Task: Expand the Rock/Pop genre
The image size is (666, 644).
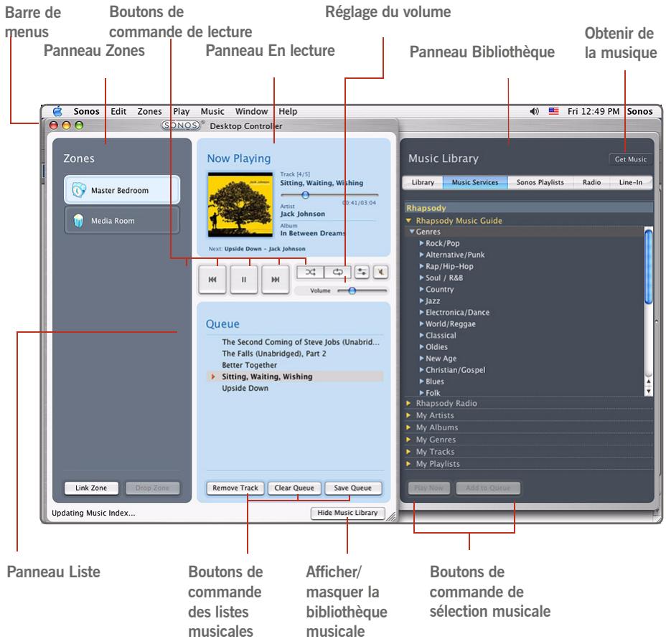Action: tap(421, 243)
